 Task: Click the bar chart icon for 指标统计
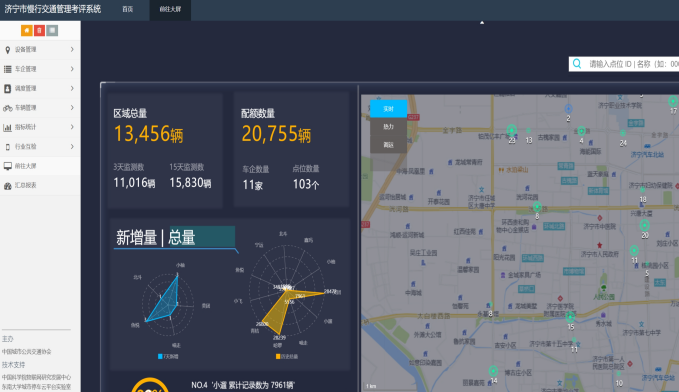tap(8, 127)
